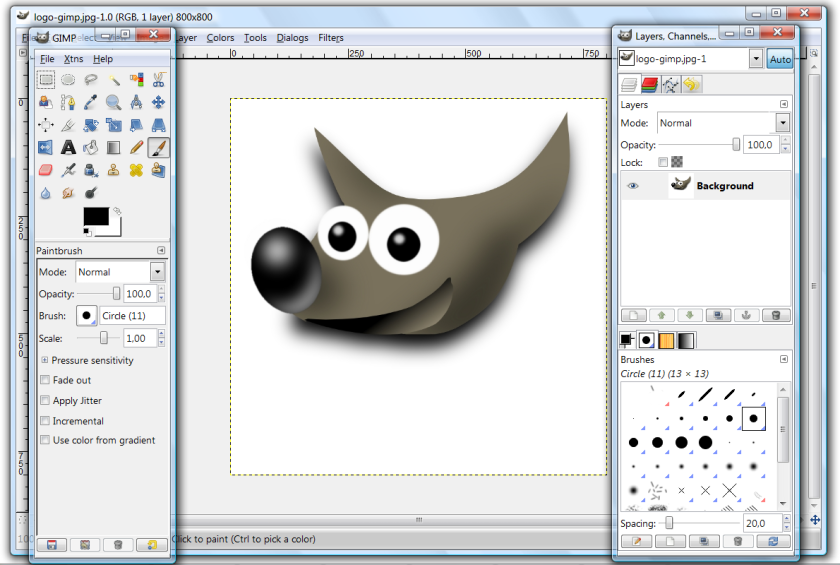Select the Move tool
Screen dimensions: 840x565
click(x=159, y=102)
